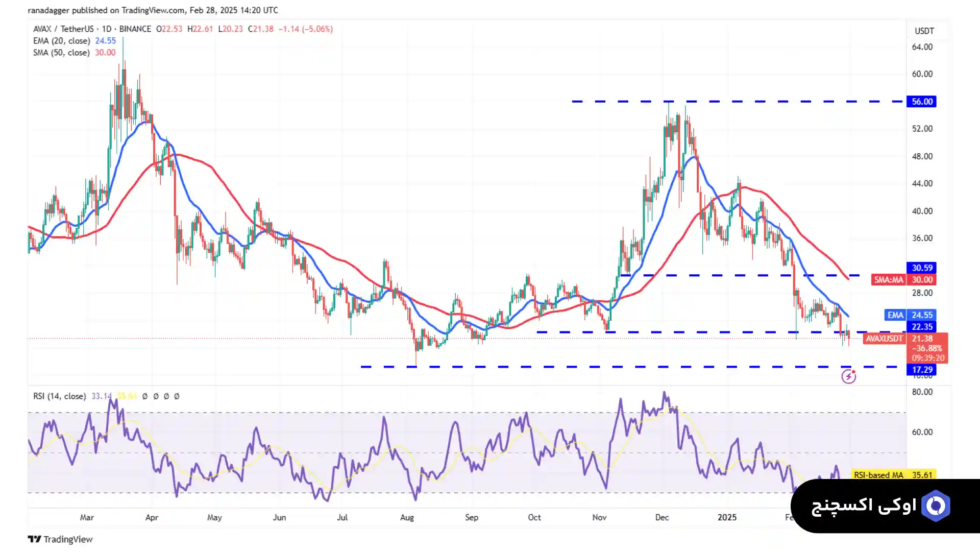Viewport: 980px width, 552px height.
Task: Click the purple lightning bolt icon
Action: pos(848,377)
